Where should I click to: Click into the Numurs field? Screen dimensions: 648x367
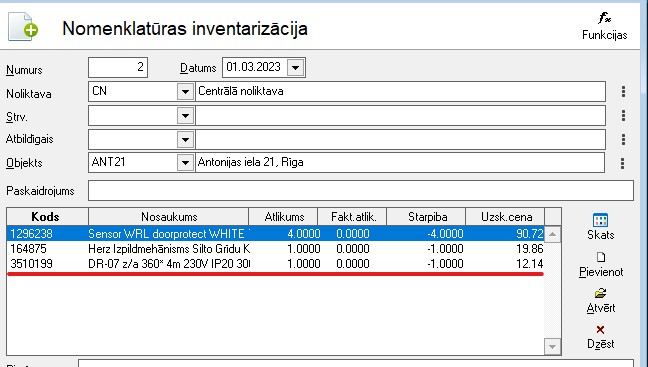pyautogui.click(x=118, y=67)
